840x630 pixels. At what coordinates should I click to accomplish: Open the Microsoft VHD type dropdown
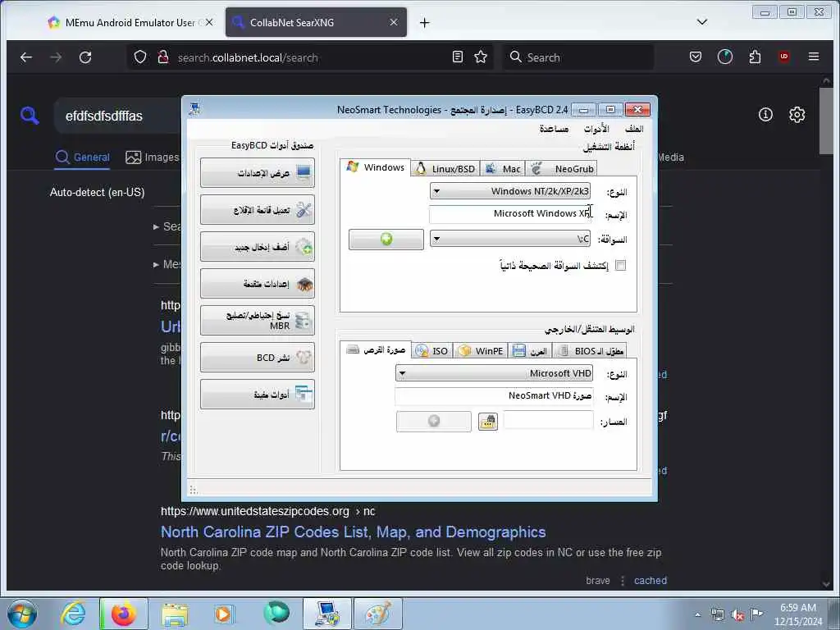pos(494,373)
